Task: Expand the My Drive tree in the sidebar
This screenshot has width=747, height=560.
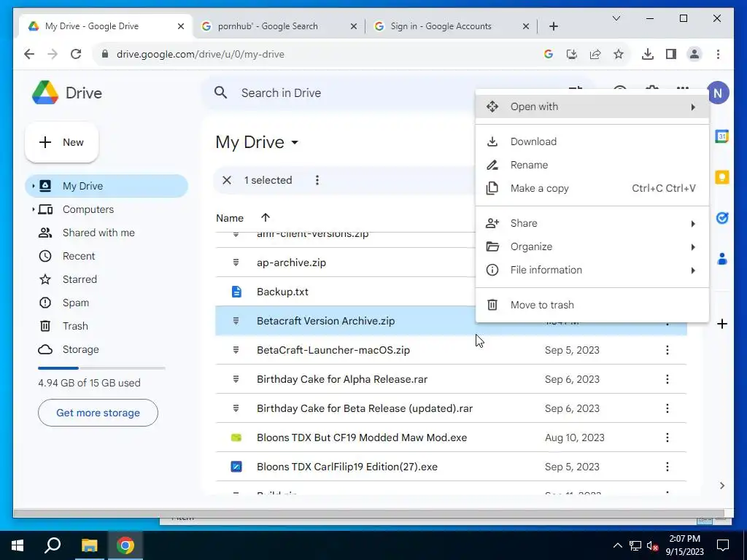Action: coord(34,186)
